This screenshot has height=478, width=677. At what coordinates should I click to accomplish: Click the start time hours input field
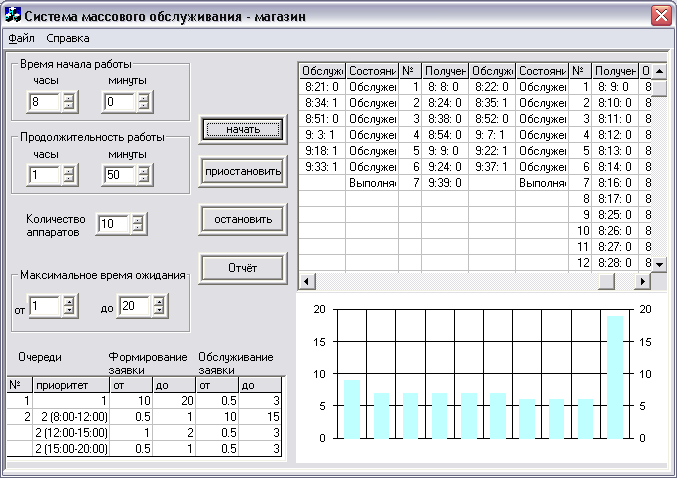point(44,102)
